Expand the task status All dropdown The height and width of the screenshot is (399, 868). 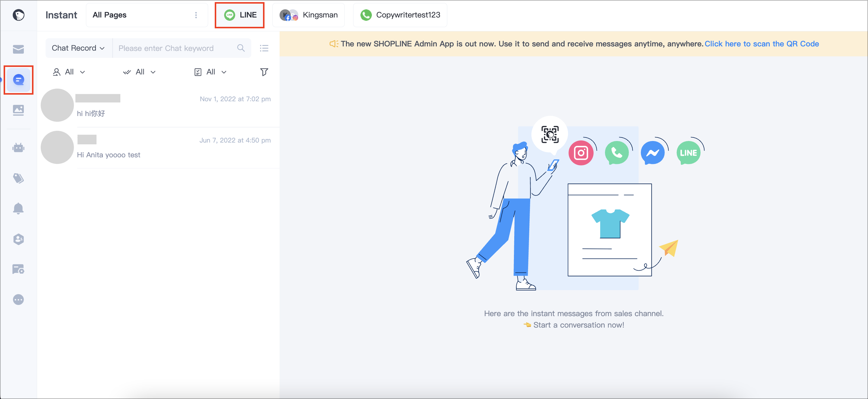[211, 72]
